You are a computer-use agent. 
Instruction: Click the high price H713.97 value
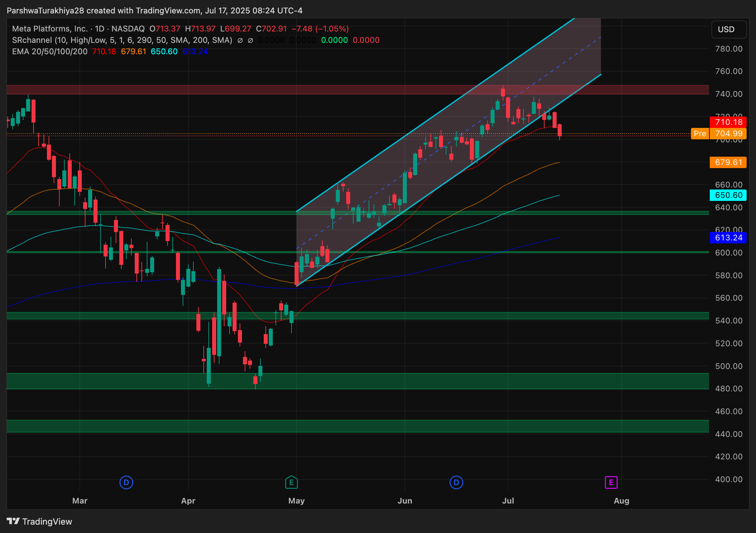[200, 29]
